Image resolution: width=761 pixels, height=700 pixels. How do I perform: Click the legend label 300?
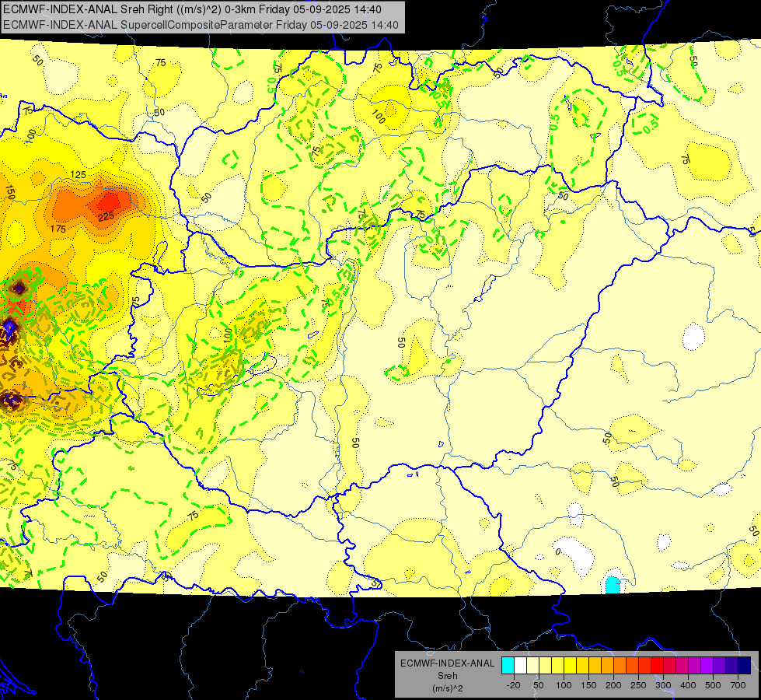coord(663,685)
